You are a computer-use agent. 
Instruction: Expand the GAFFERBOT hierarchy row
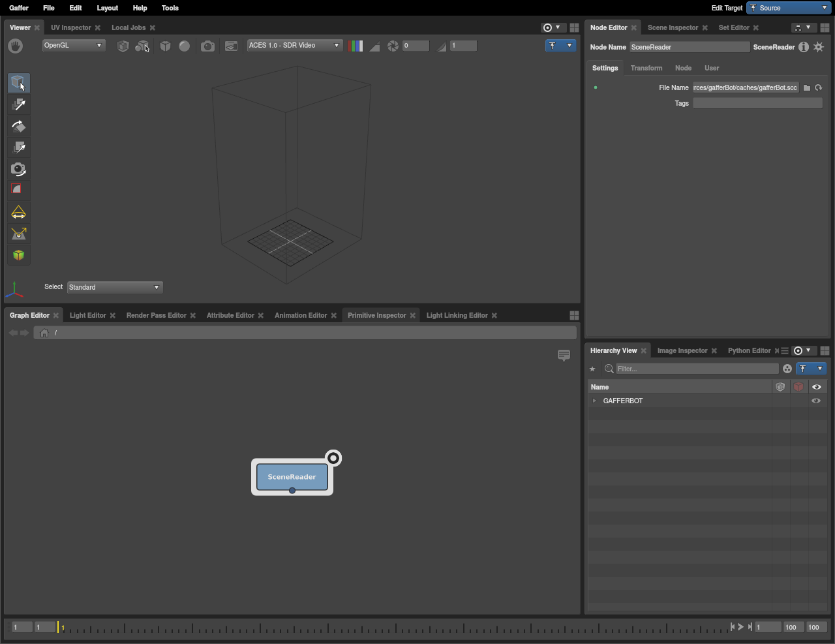[x=594, y=401]
